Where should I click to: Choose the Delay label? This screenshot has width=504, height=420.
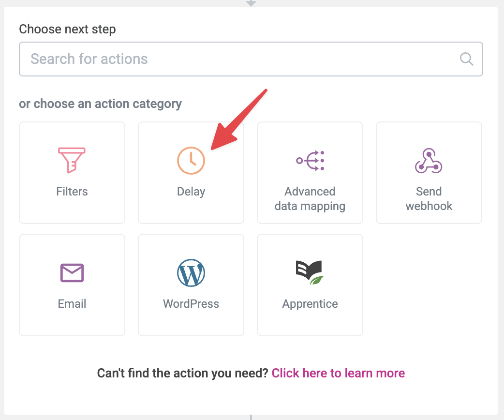[x=191, y=192]
